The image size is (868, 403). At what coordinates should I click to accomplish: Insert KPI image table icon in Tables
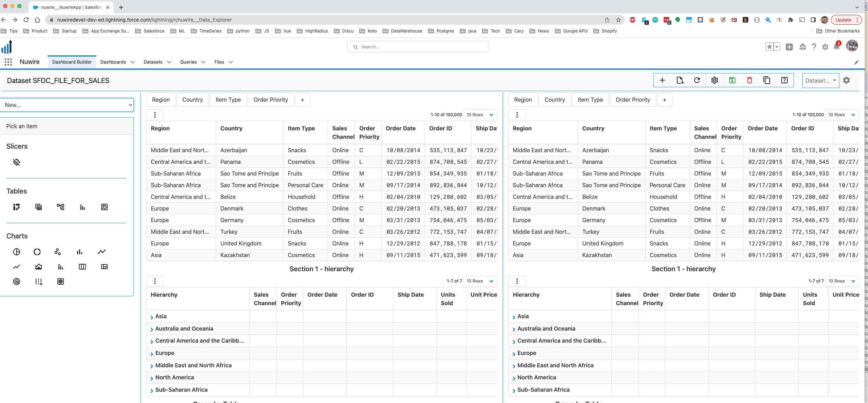coord(104,207)
